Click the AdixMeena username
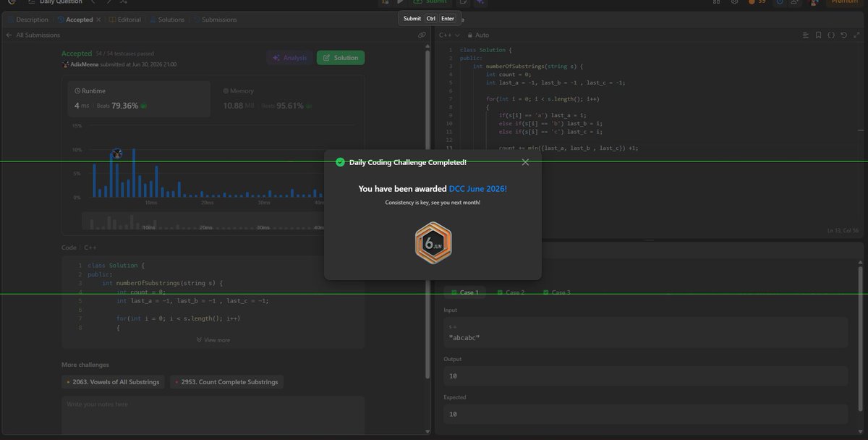 pos(84,64)
